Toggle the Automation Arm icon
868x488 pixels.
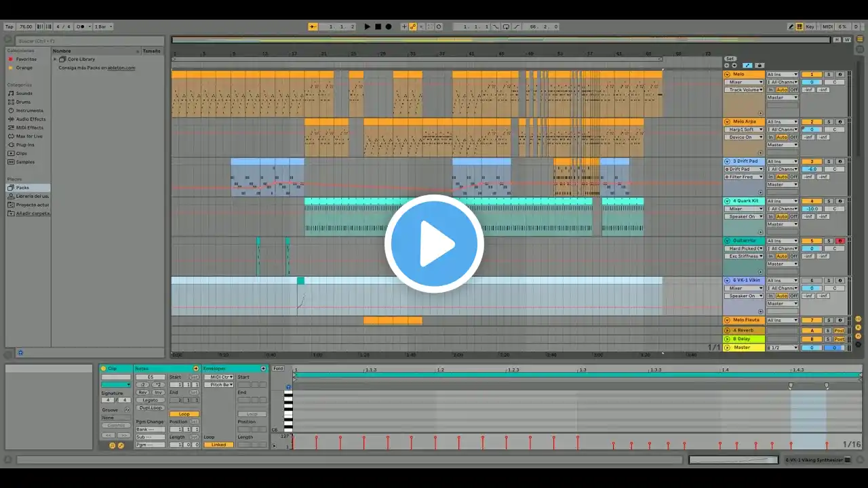pos(413,26)
